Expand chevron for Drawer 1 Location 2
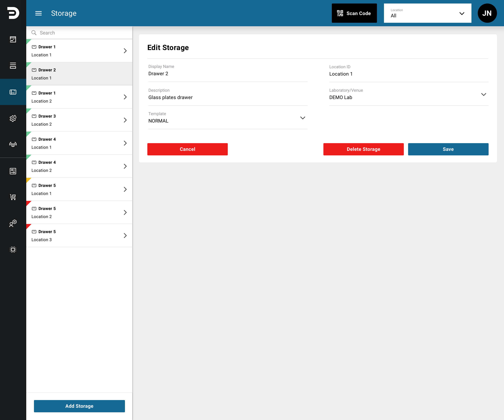 point(125,97)
